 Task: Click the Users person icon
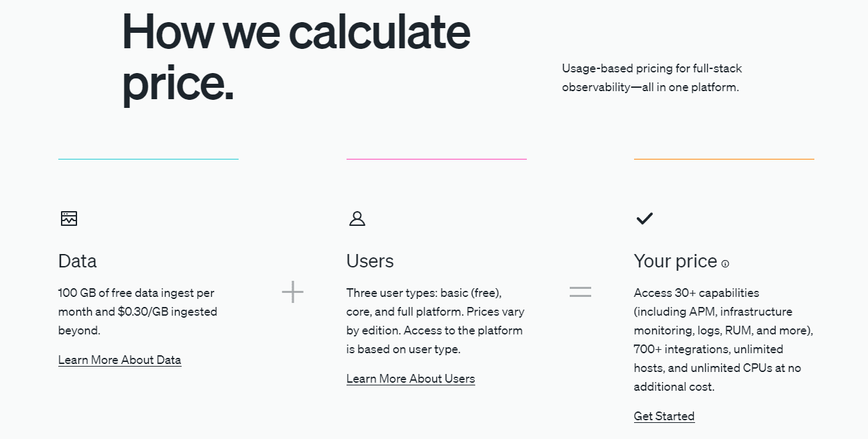(357, 218)
